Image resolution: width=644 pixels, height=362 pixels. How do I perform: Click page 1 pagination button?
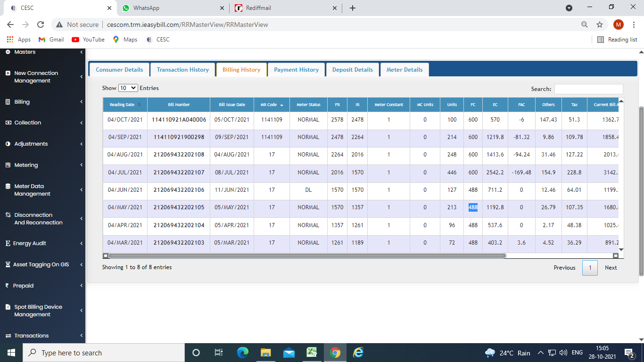pyautogui.click(x=590, y=268)
